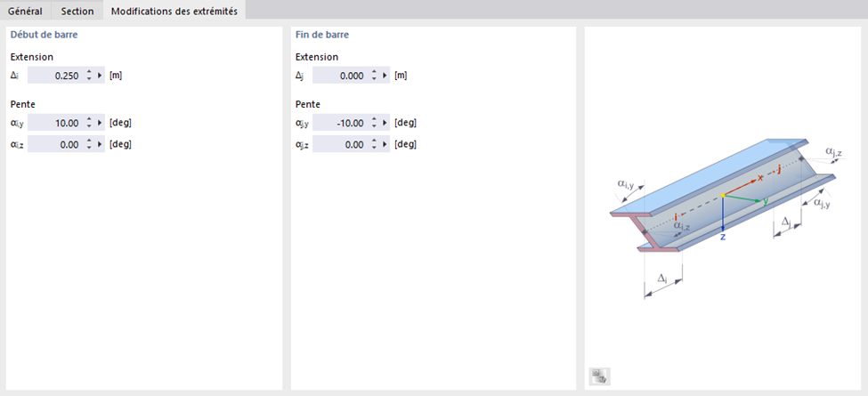Decrease the end αj,y slope with the down spinner

(x=374, y=126)
